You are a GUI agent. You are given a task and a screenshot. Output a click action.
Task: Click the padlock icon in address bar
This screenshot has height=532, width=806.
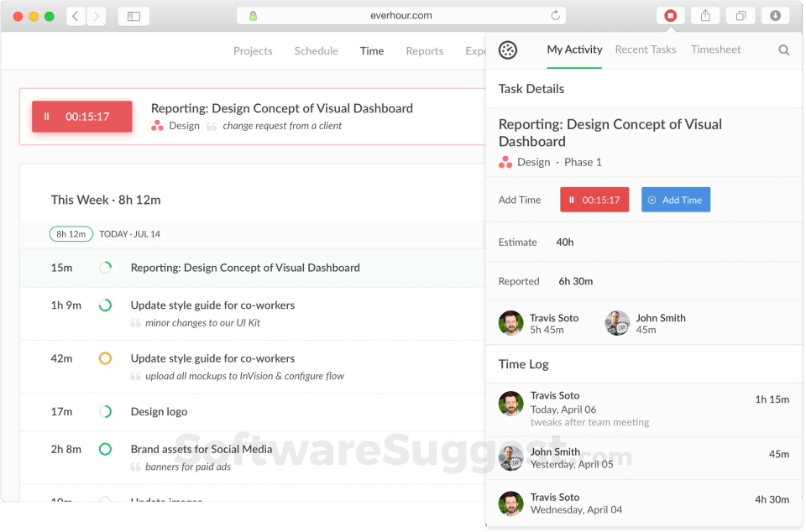253,15
